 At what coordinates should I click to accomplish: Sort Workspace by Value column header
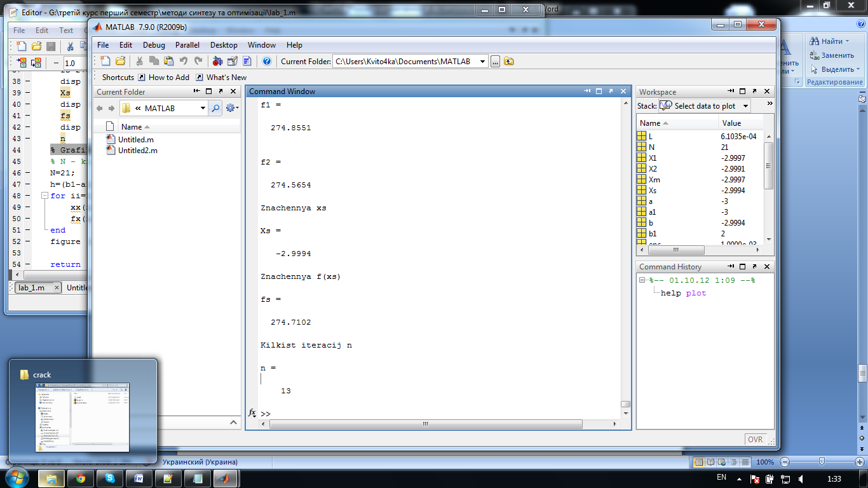click(x=742, y=123)
